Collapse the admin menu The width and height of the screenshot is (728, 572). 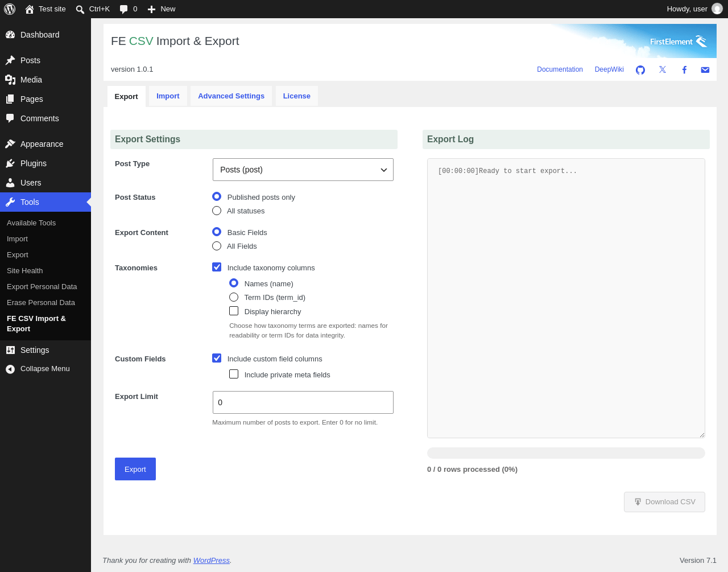38,369
